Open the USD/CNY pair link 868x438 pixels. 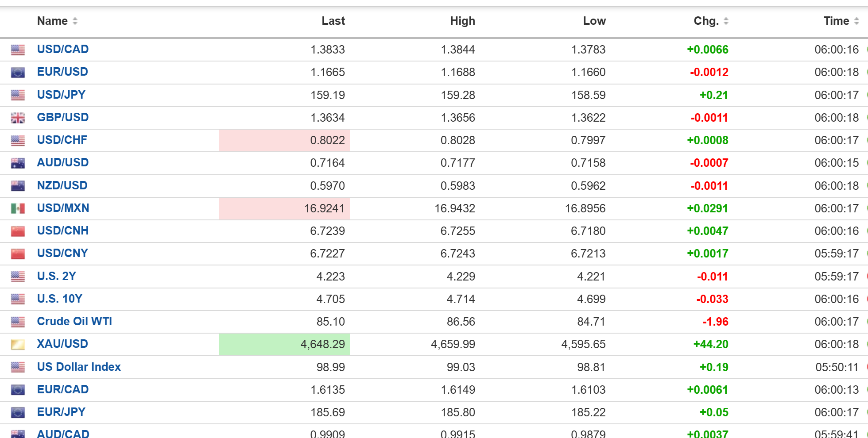click(x=62, y=253)
